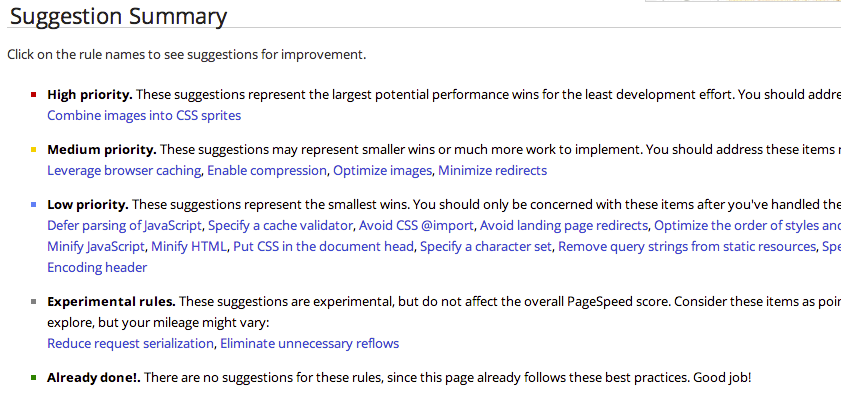
Task: Click the green Already done bullet marker
Action: click(34, 378)
